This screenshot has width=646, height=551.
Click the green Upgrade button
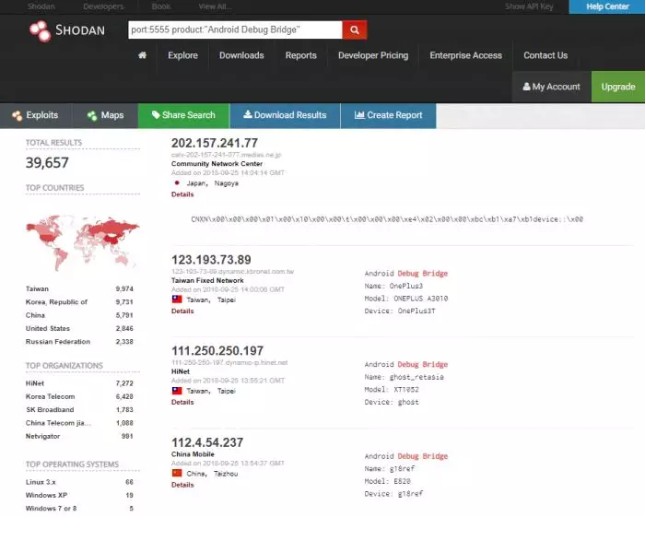click(618, 87)
